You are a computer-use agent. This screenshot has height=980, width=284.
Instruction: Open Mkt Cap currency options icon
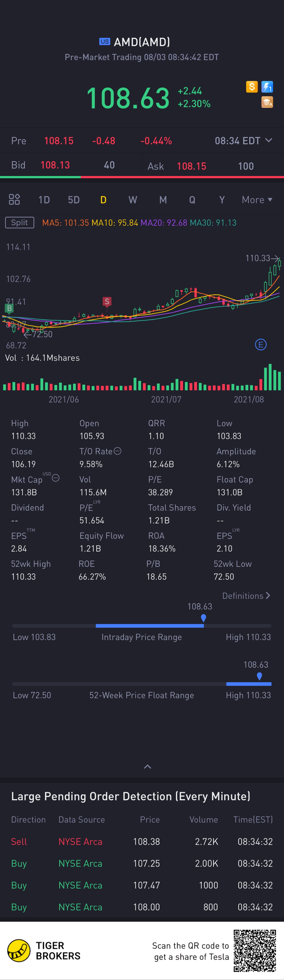tap(56, 478)
